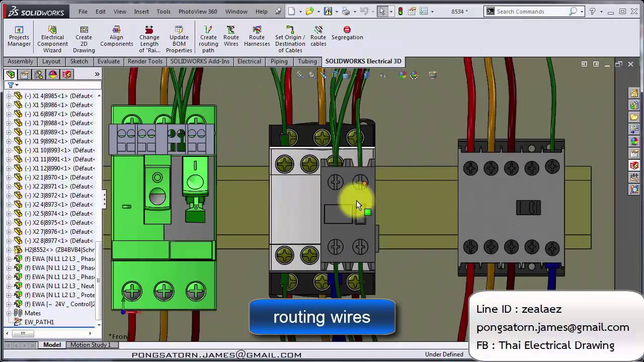Click inside the Search Commands field
The image size is (644, 362).
coord(532,11)
